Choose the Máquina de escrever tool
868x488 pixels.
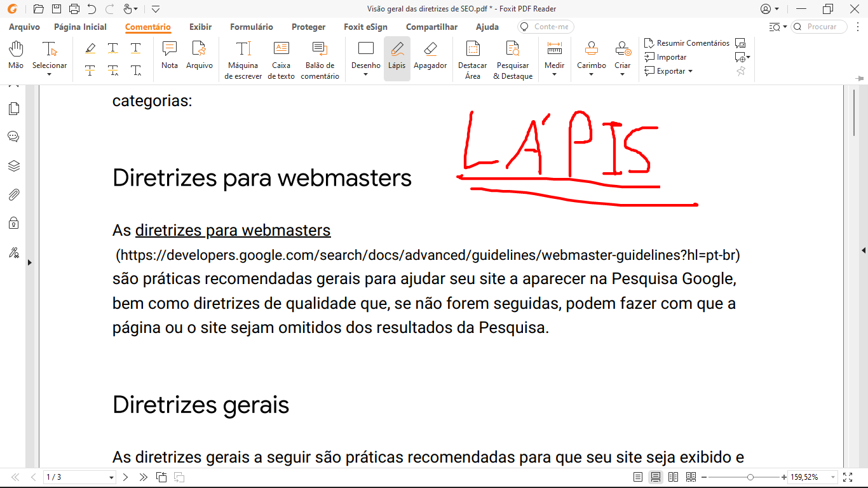click(x=243, y=60)
